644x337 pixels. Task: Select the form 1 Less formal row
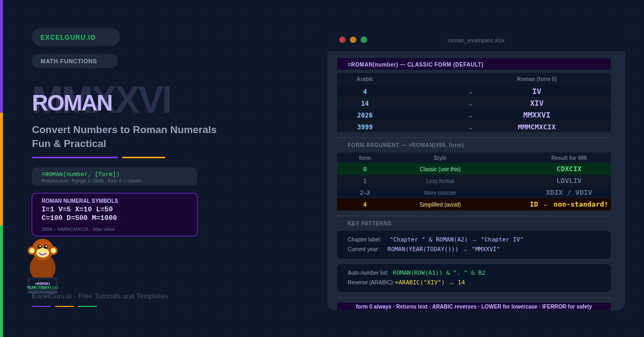pos(473,181)
